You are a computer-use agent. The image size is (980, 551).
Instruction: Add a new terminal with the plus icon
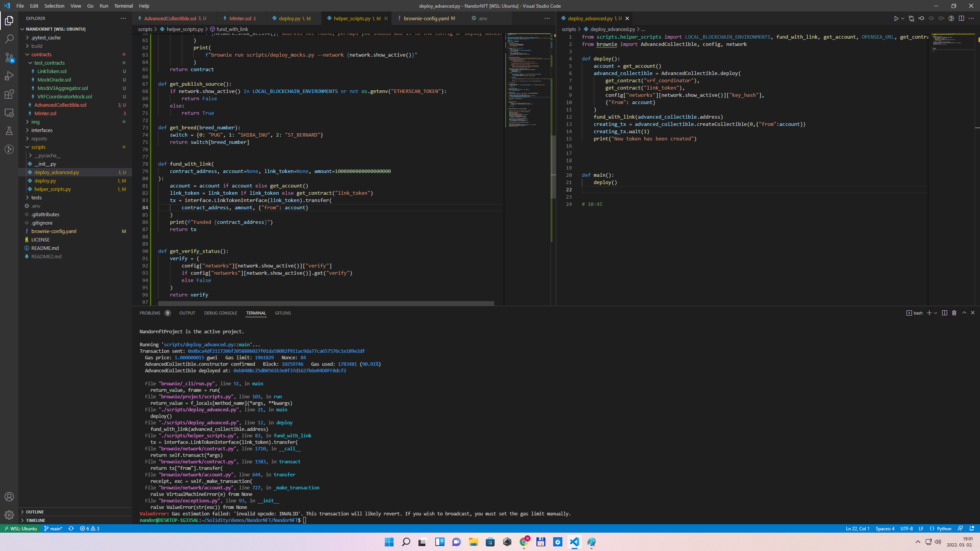pyautogui.click(x=929, y=313)
